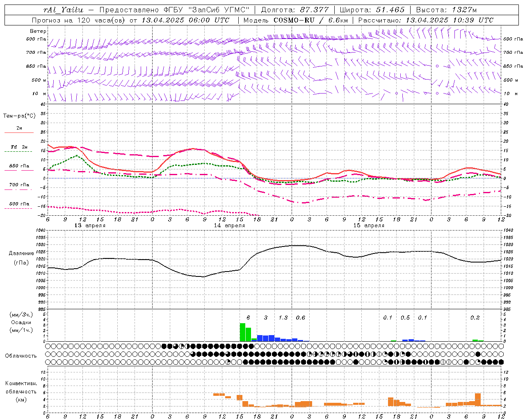Viewport: 525px width, 420px height.
Task: Click the 3-hour precipitation total value 1.3
Action: point(283,317)
